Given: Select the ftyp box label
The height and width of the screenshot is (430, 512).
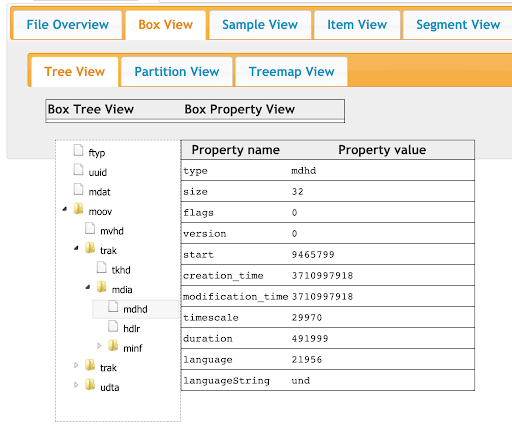Looking at the screenshot, I should tap(97, 153).
